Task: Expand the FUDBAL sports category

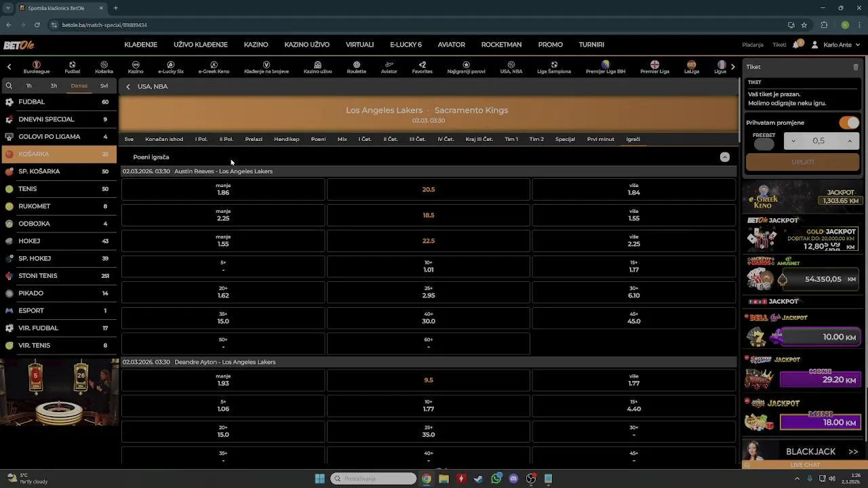Action: [x=58, y=102]
